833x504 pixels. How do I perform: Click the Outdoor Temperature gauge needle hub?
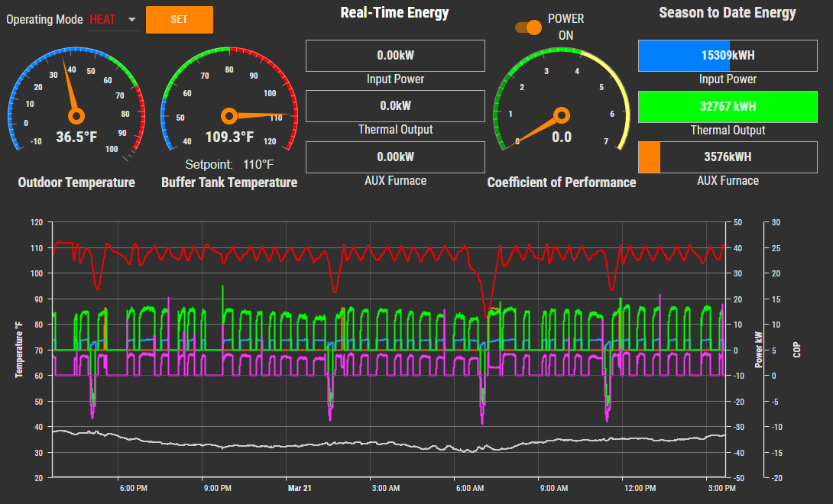[76, 115]
